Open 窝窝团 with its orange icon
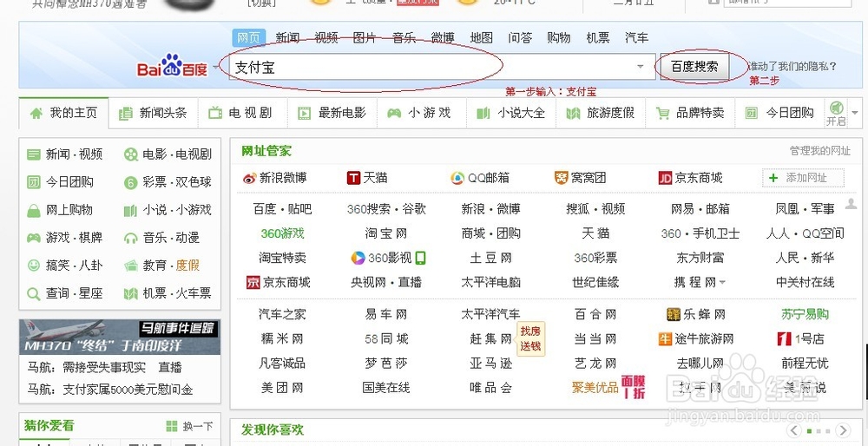The image size is (868, 446). coord(580,178)
